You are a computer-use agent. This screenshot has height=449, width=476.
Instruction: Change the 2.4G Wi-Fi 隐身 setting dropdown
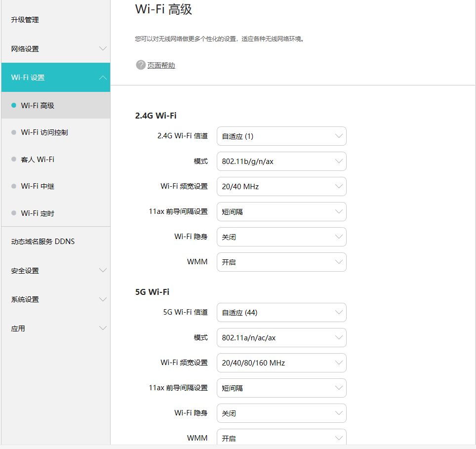tap(281, 237)
